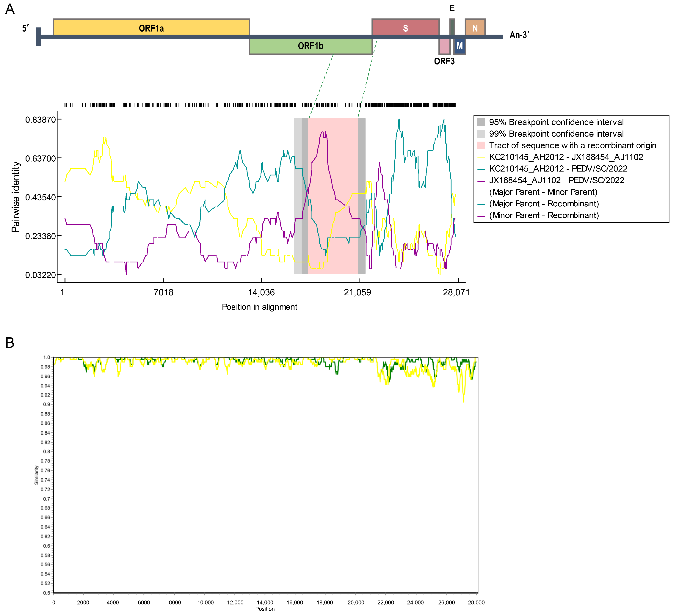Click the pink recombinant origin tract swatch
The image size is (674, 616).
[x=481, y=146]
